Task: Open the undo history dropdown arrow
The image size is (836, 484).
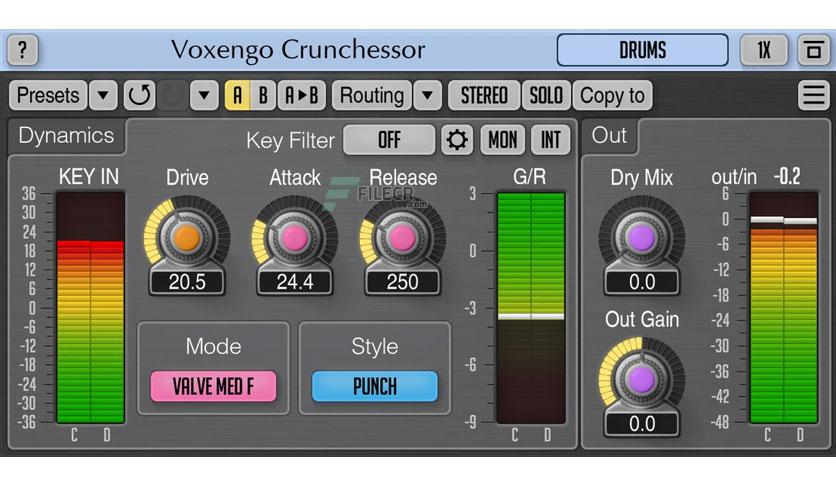Action: (204, 95)
